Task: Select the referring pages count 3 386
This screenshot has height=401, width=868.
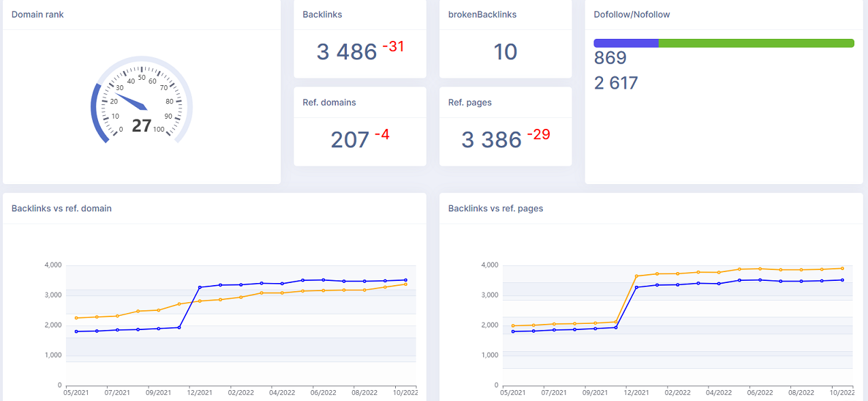Action: pos(491,140)
